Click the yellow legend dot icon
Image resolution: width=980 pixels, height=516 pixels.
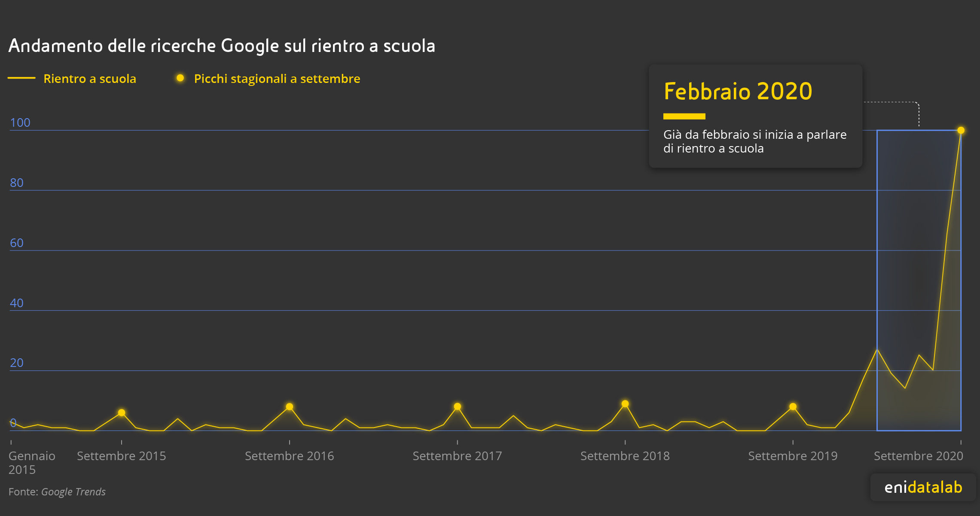point(180,78)
